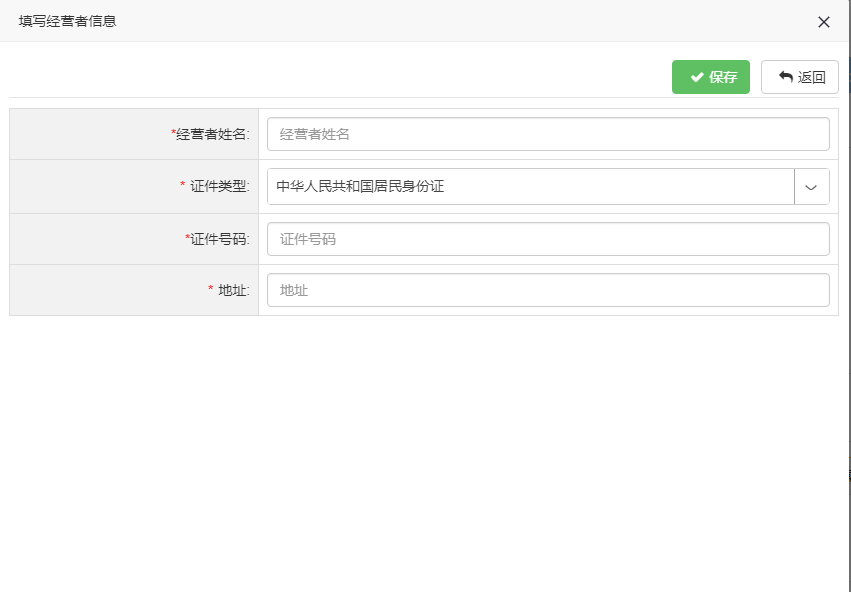Click the 证件类型 field label
Viewport: 851px width, 592px height.
[x=219, y=186]
